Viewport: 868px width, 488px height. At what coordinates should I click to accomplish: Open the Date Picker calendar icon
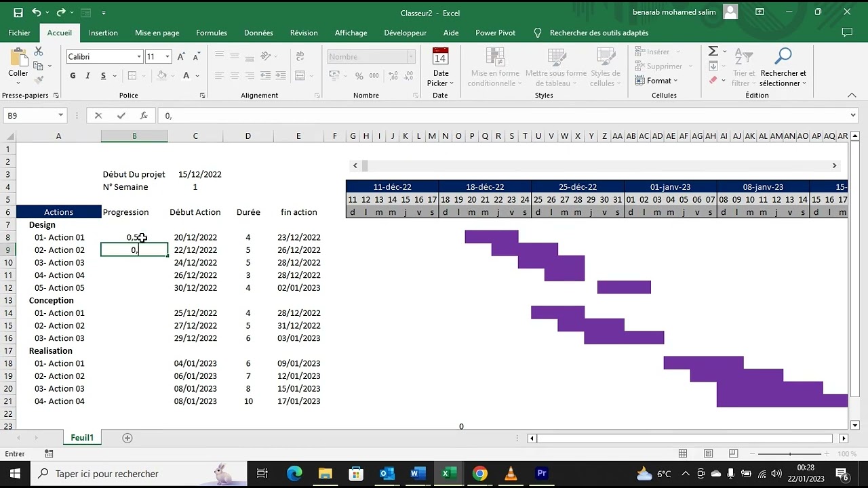coord(441,57)
